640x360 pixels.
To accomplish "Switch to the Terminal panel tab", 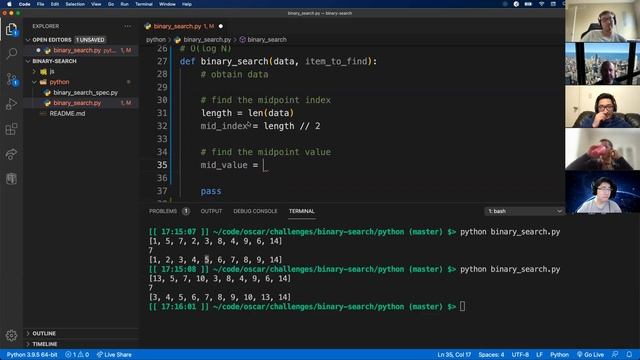I will tap(302, 211).
